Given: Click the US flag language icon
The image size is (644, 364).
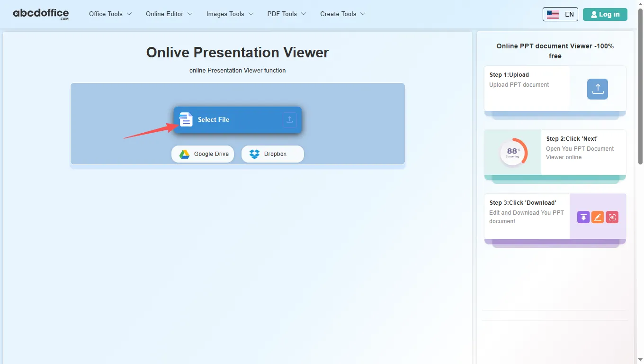Looking at the screenshot, I should 553,14.
